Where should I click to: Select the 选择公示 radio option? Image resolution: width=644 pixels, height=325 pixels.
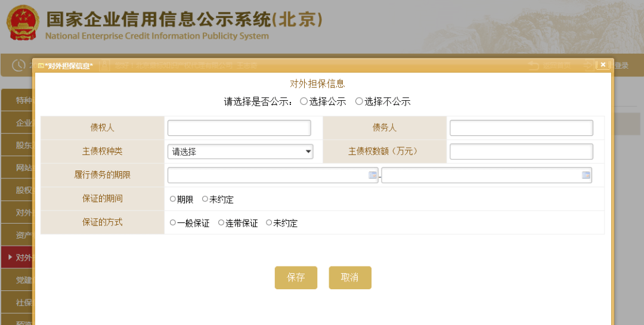click(304, 101)
